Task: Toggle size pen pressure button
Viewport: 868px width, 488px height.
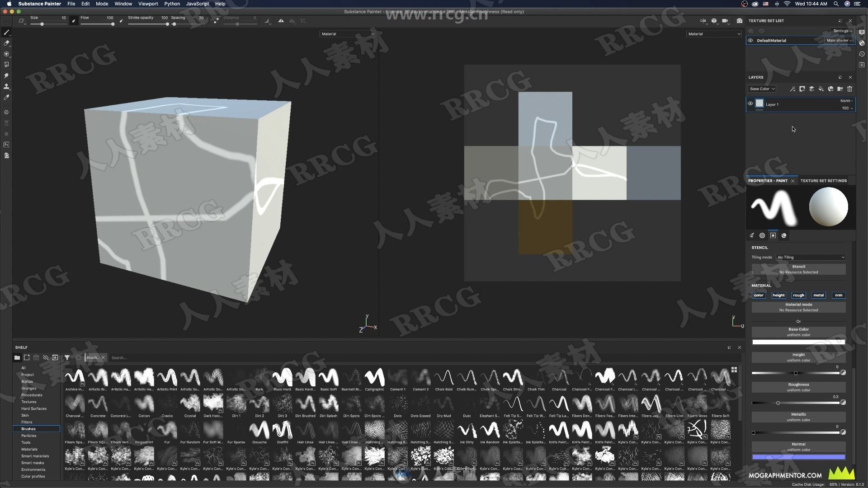Action: 74,21
